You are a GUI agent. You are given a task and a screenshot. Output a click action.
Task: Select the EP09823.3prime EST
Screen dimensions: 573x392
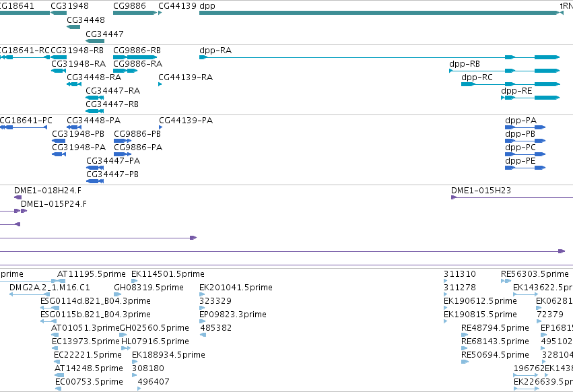pyautogui.click(x=203, y=321)
